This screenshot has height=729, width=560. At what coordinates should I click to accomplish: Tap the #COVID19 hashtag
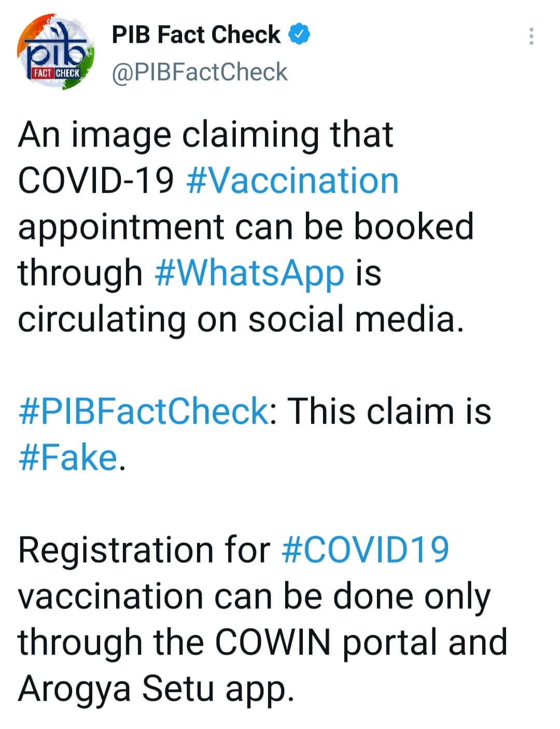(366, 550)
